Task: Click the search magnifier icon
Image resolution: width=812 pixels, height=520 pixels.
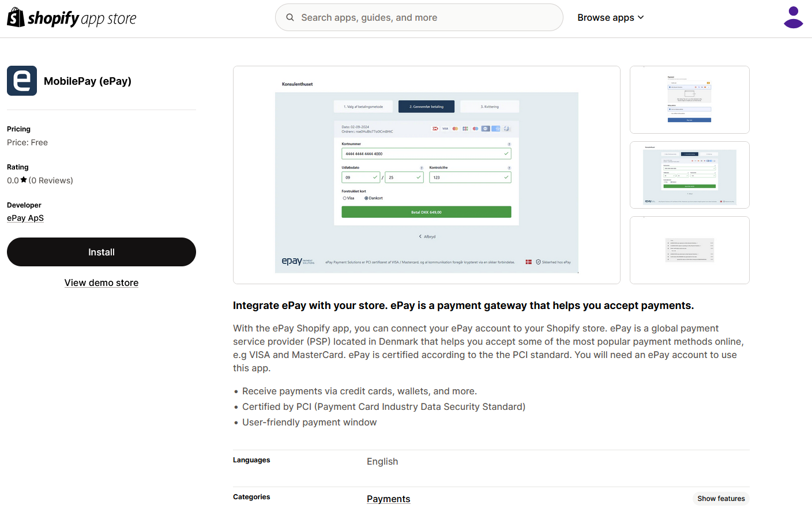Action: coord(290,17)
